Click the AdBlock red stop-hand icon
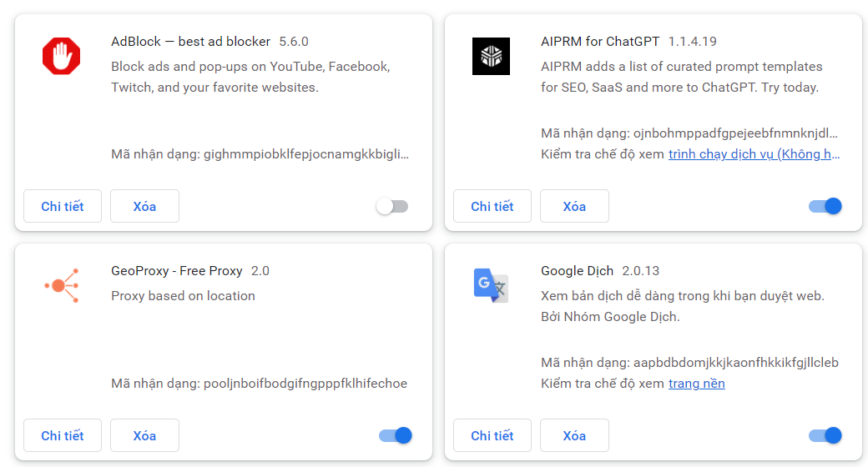 pyautogui.click(x=62, y=56)
